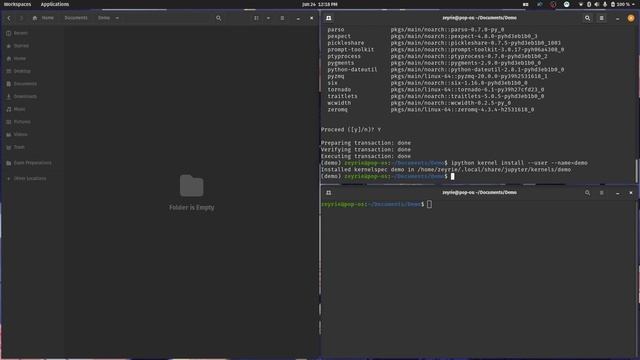Expand the system menu arrow
The width and height of the screenshot is (640, 360).
[x=633, y=4]
